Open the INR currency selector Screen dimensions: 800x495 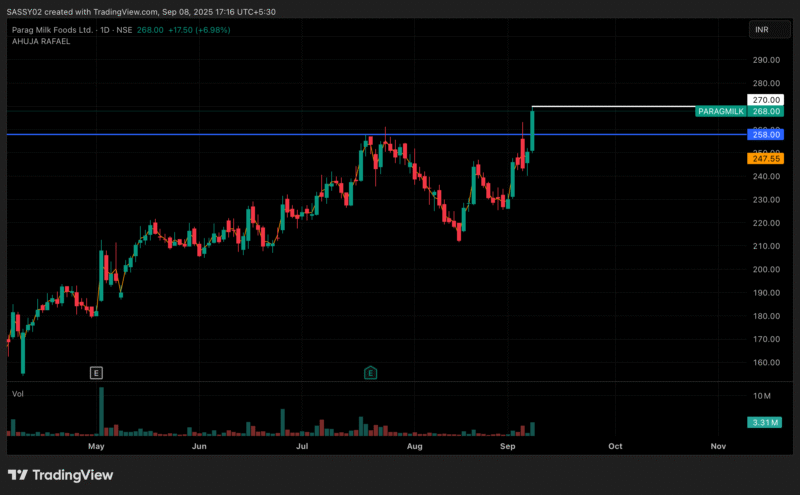pos(760,31)
